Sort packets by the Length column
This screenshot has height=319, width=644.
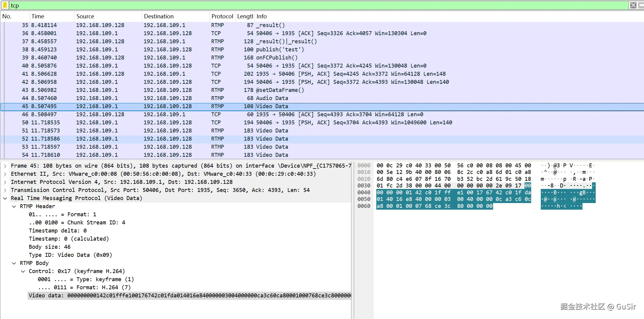(x=245, y=16)
